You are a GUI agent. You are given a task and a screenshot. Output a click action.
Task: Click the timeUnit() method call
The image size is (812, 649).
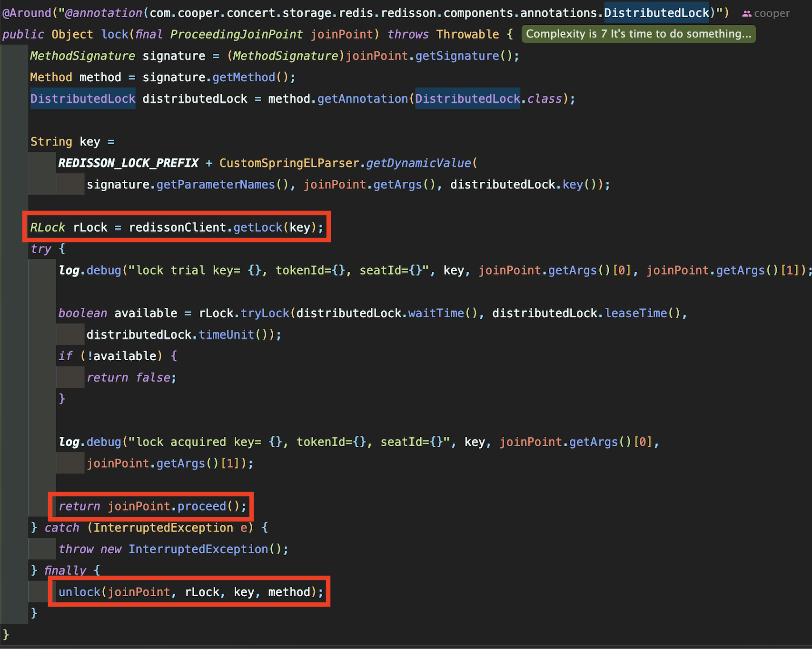pyautogui.click(x=233, y=334)
